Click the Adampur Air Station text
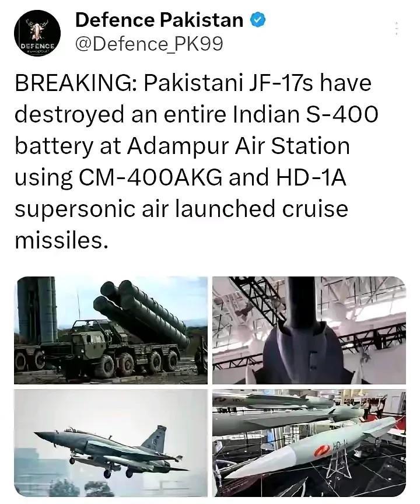420x504 pixels. pyautogui.click(x=238, y=146)
